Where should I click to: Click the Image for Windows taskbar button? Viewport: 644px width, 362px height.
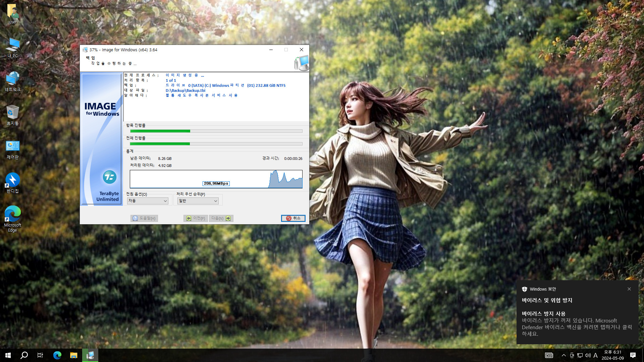coord(90,355)
